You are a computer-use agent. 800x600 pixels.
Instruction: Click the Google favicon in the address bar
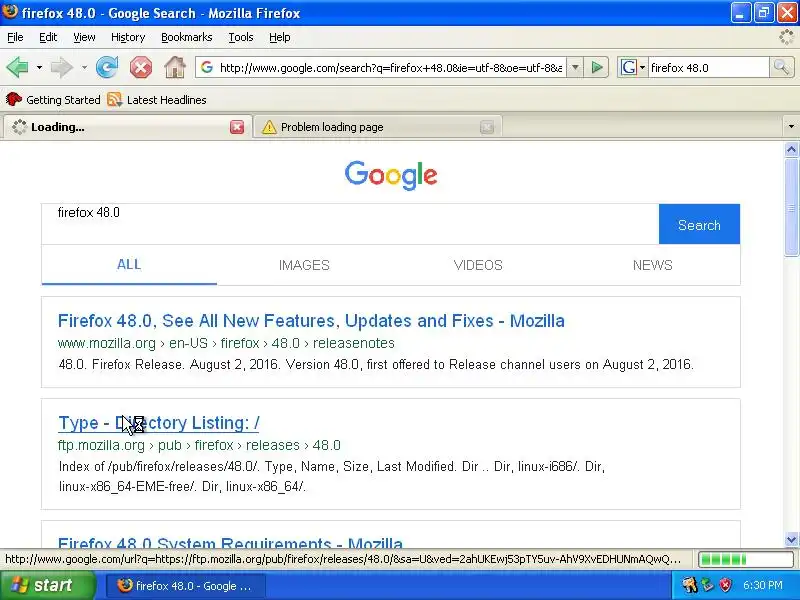point(207,67)
